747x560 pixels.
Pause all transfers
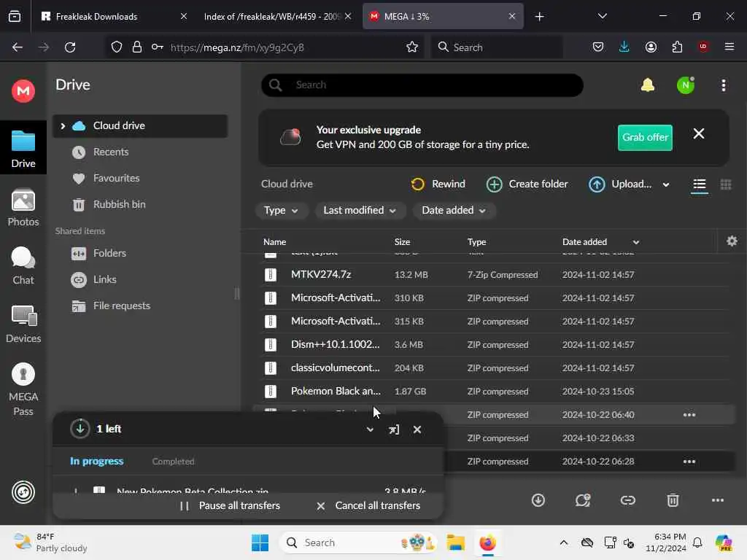point(230,506)
